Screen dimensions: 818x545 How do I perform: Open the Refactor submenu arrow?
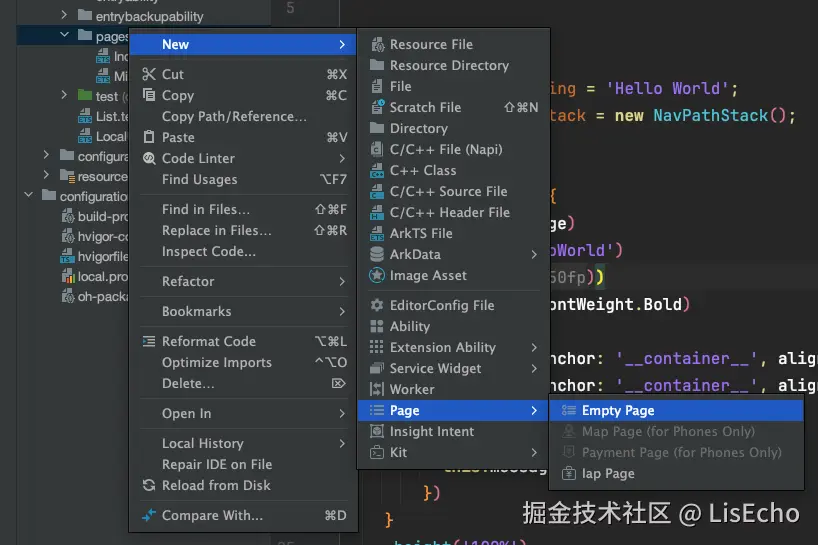(342, 282)
